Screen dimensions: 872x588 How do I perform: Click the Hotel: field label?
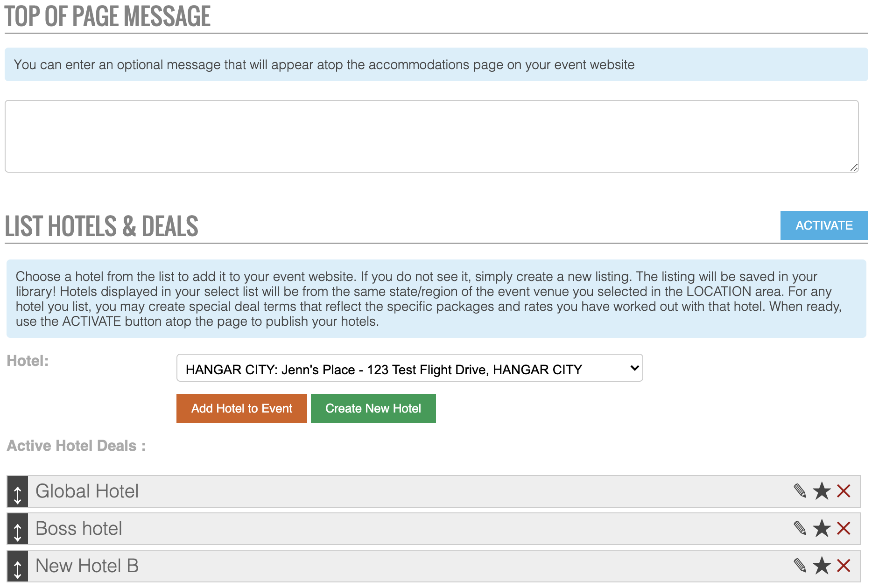[x=28, y=361]
